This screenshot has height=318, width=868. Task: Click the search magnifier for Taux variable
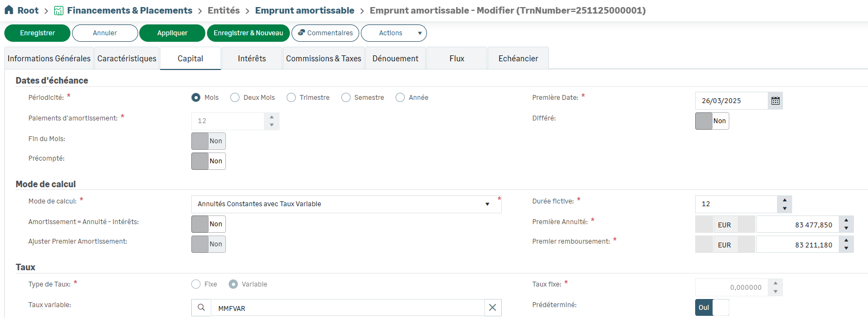click(201, 308)
